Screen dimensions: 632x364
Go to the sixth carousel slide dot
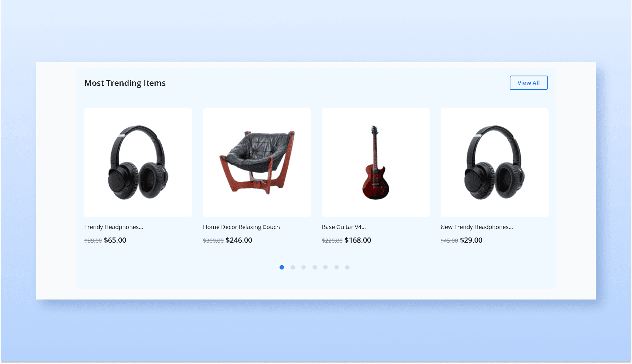click(x=336, y=267)
